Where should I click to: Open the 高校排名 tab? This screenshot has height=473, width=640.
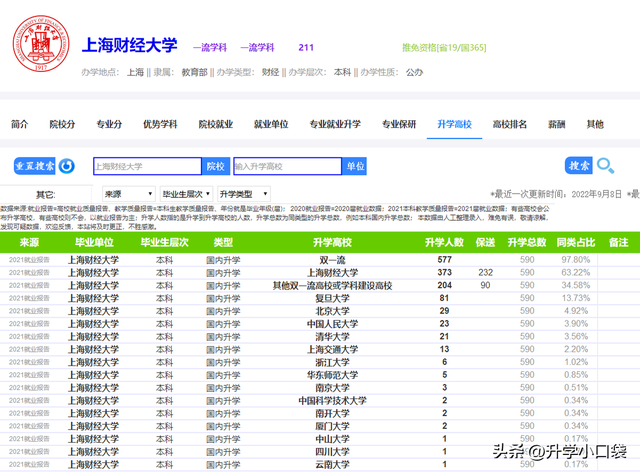pos(510,124)
